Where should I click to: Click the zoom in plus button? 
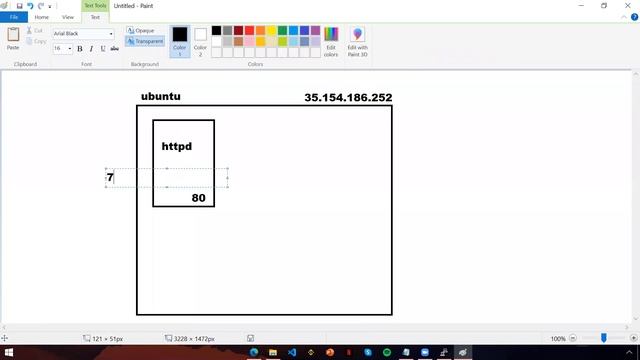633,338
